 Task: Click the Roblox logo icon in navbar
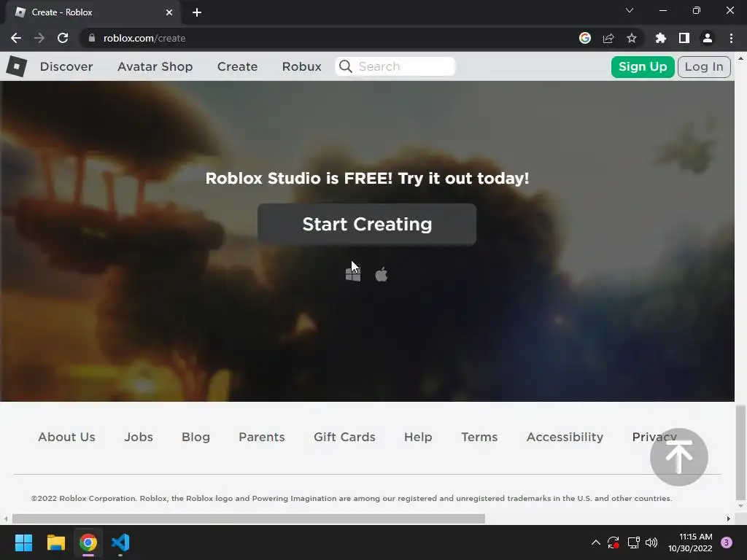(17, 66)
